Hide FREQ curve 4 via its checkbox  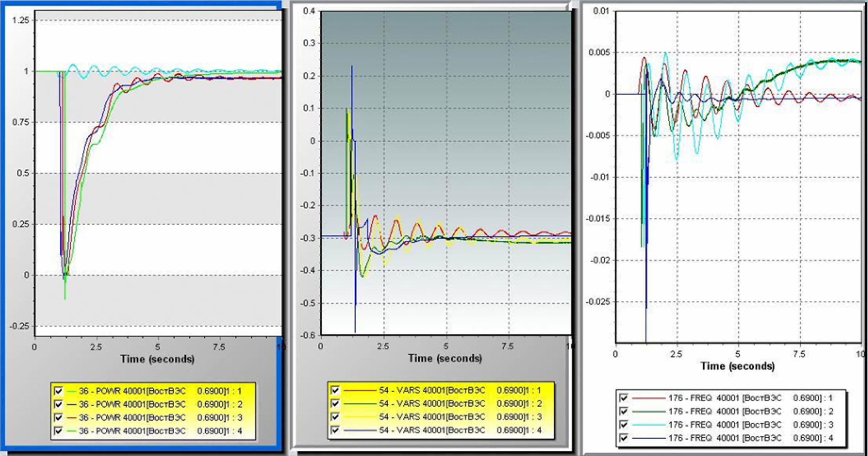[624, 438]
